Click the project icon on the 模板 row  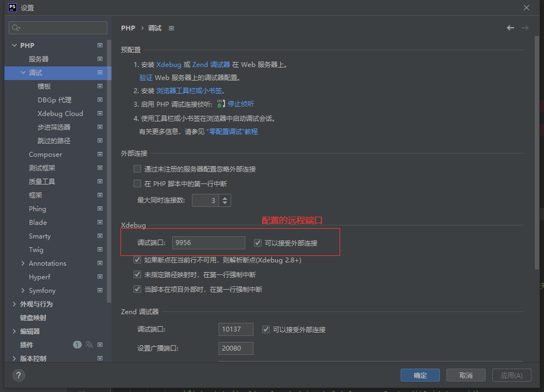[100, 87]
